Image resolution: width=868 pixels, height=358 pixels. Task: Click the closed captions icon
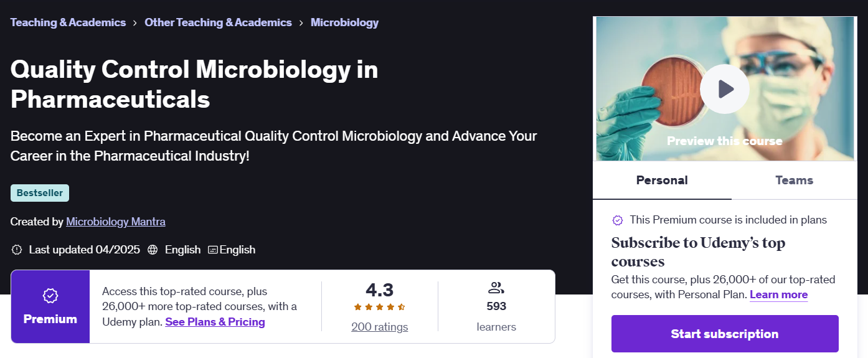(213, 250)
